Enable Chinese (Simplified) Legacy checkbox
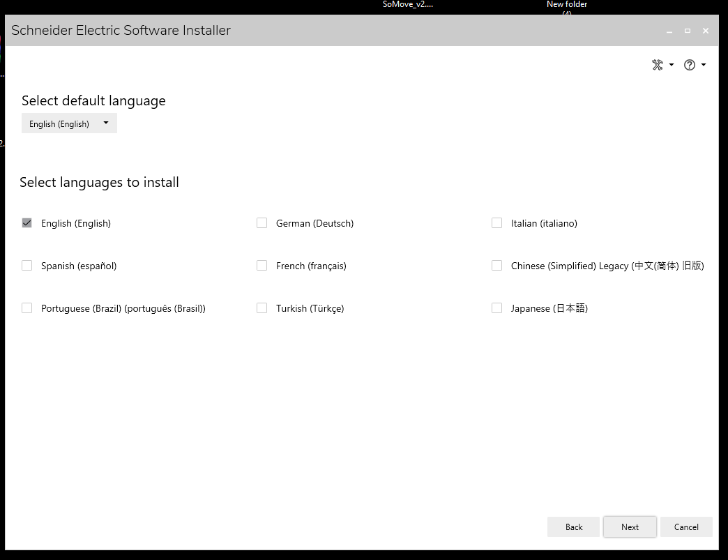The height and width of the screenshot is (560, 728). tap(496, 266)
